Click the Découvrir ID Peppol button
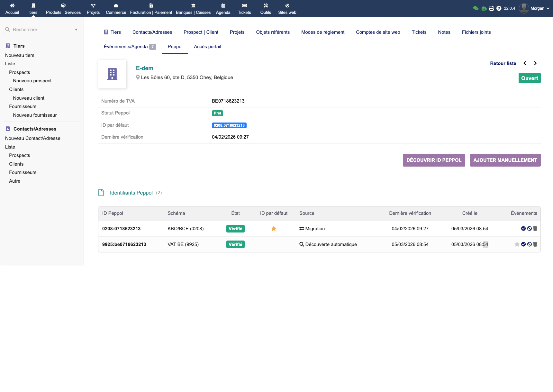The width and height of the screenshot is (553, 392). tap(434, 160)
